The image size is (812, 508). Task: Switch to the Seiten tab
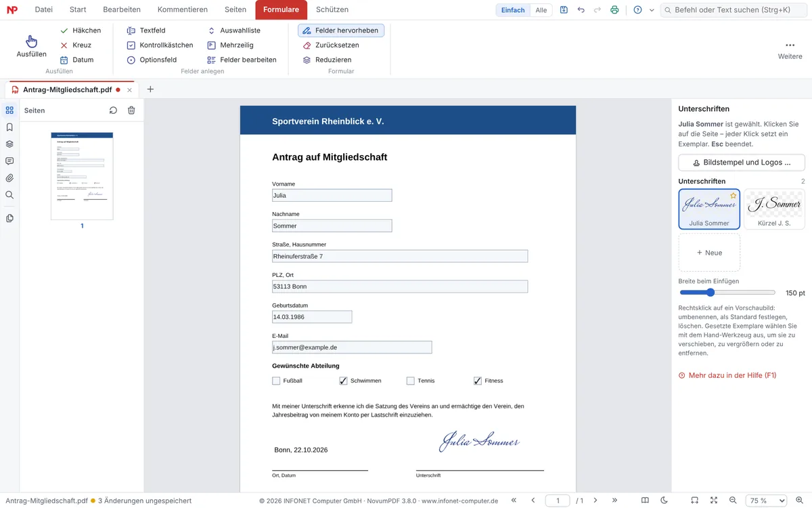point(235,9)
